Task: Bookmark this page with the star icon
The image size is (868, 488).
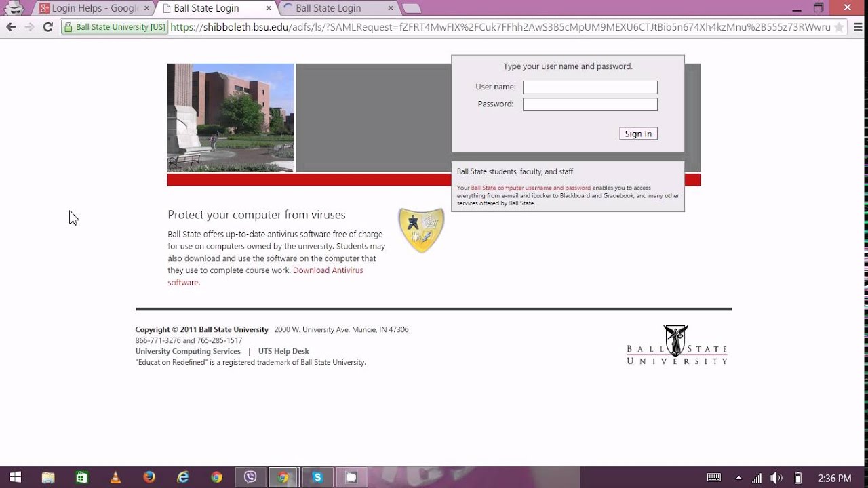Action: click(840, 27)
